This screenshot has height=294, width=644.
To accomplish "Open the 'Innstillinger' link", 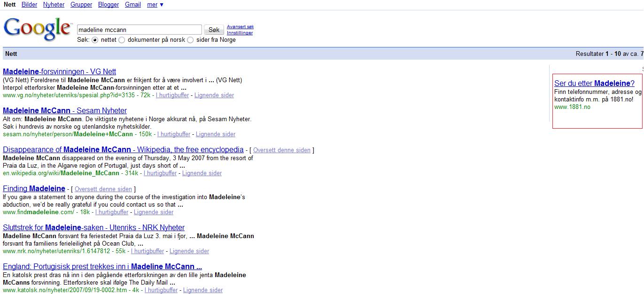I will point(240,33).
